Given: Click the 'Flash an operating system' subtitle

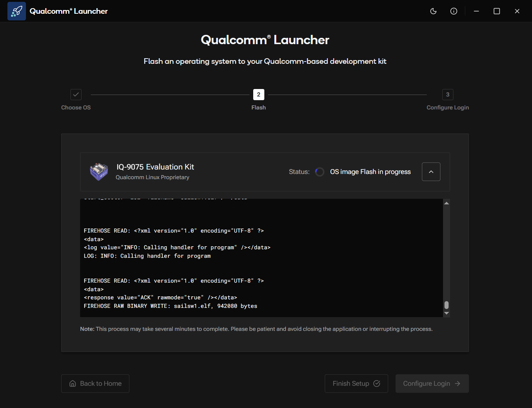Looking at the screenshot, I should [265, 61].
